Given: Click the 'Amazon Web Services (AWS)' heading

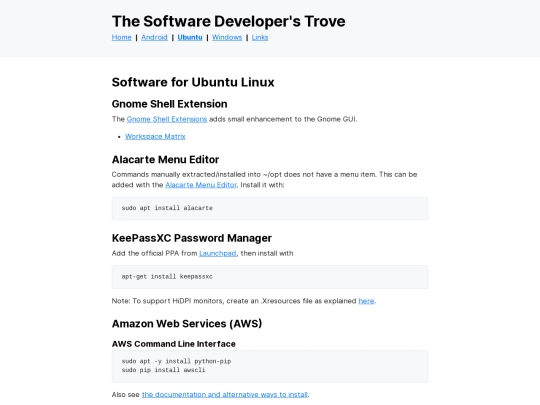Looking at the screenshot, I should (187, 324).
